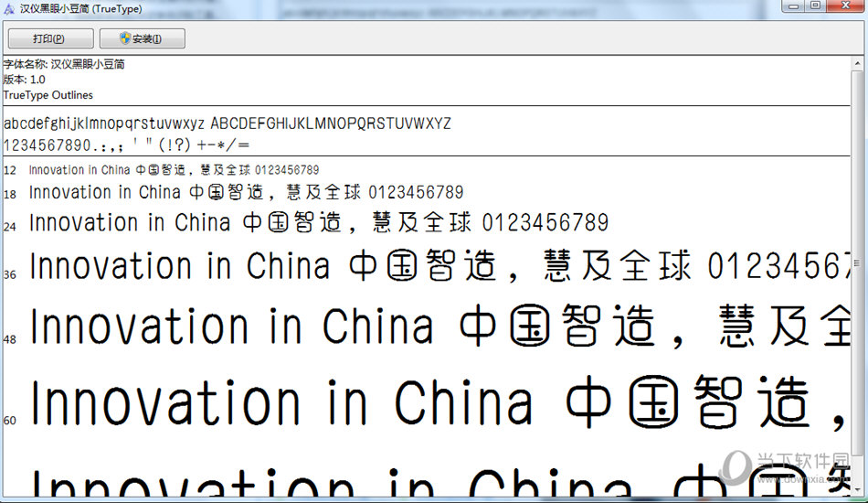
Task: Click the window title 汉仪黑眼小豆简 (TrueType)
Action: (x=80, y=9)
